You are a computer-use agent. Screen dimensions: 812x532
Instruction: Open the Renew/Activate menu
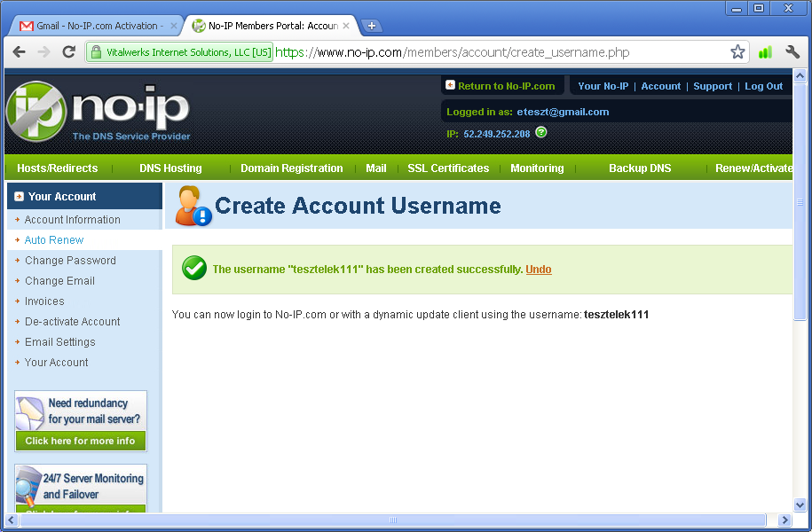[753, 168]
